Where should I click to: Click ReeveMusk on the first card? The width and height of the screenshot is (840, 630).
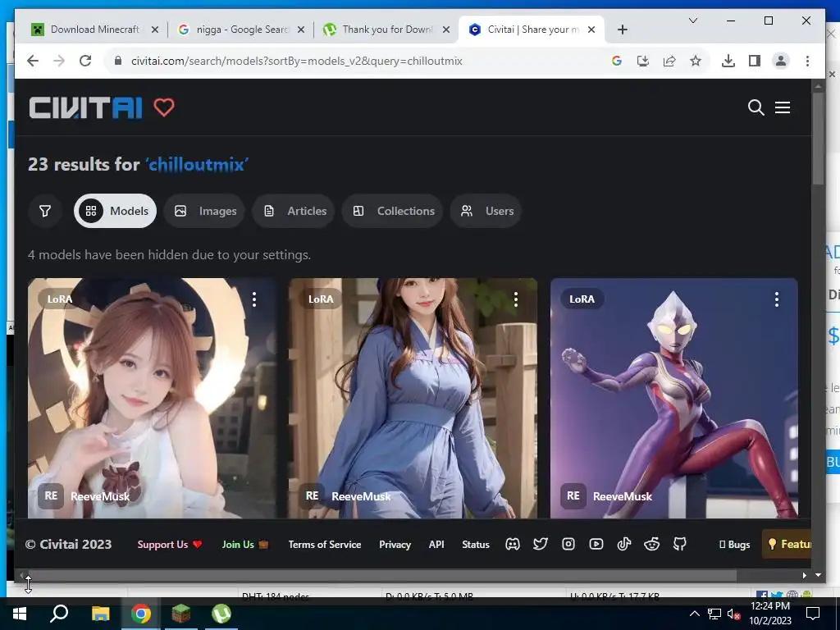click(100, 496)
